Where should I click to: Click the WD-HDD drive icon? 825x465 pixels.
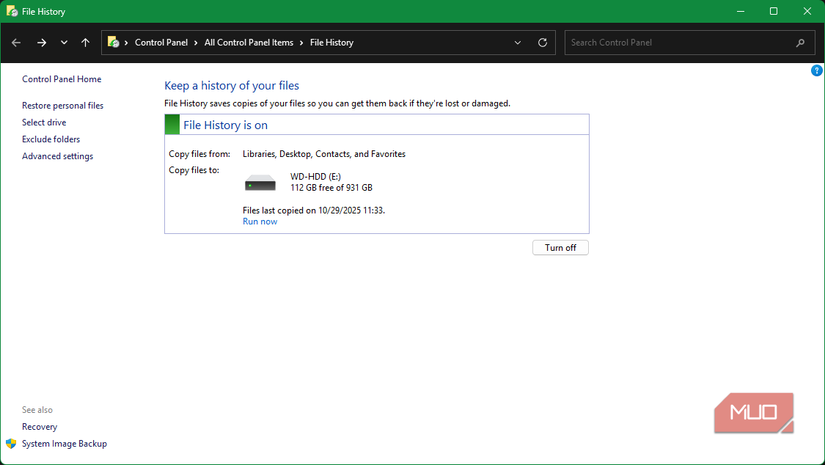pyautogui.click(x=260, y=183)
